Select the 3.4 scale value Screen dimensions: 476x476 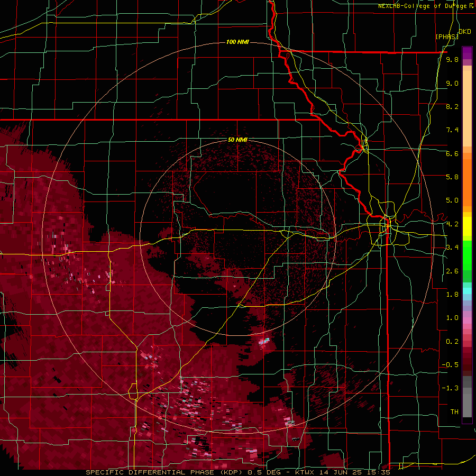click(452, 248)
